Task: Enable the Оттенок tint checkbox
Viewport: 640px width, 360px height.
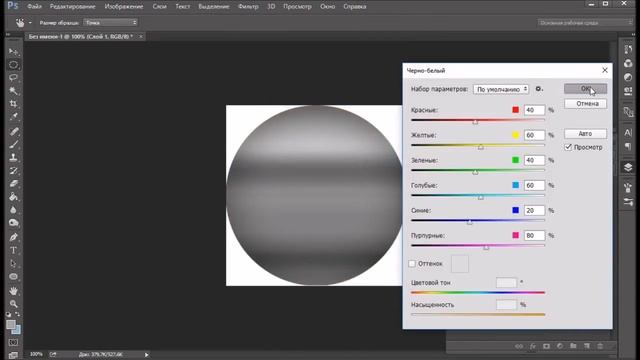Action: (412, 264)
